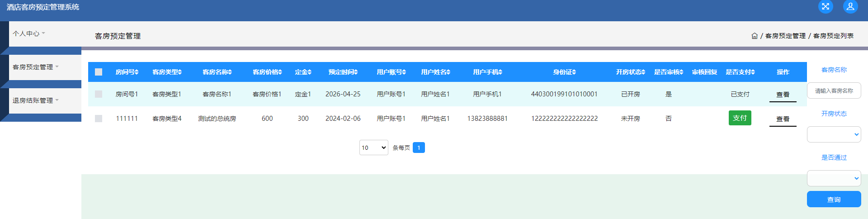The height and width of the screenshot is (219, 868).
Task: Click the fullscreen toggle icon in header
Action: (x=826, y=6)
